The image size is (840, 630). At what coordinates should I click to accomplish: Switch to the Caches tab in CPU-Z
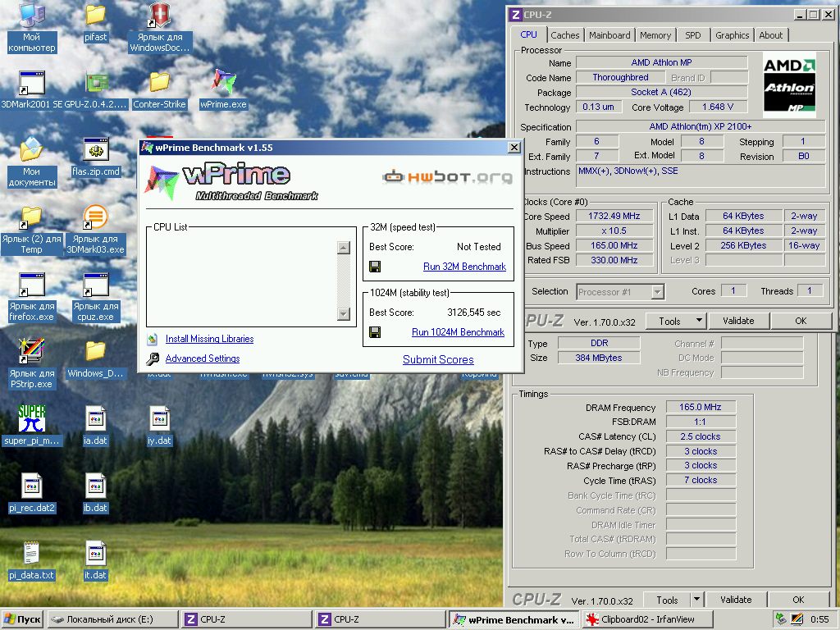click(564, 35)
